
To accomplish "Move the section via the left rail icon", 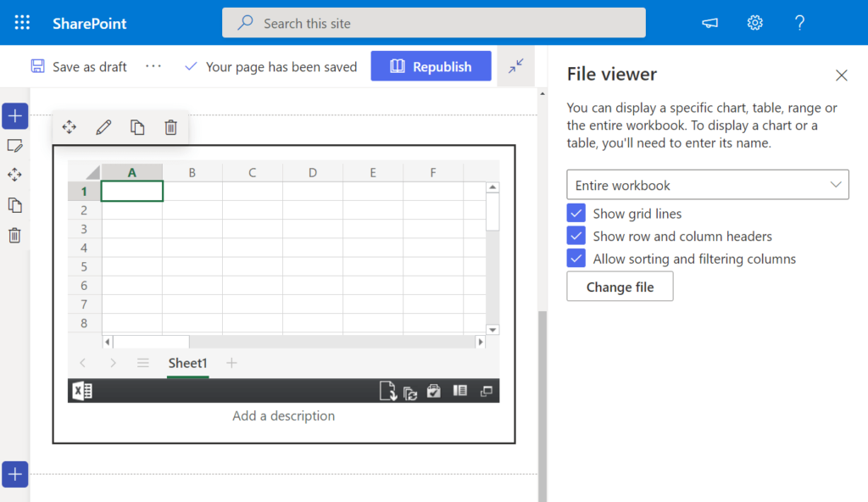I will click(x=15, y=175).
